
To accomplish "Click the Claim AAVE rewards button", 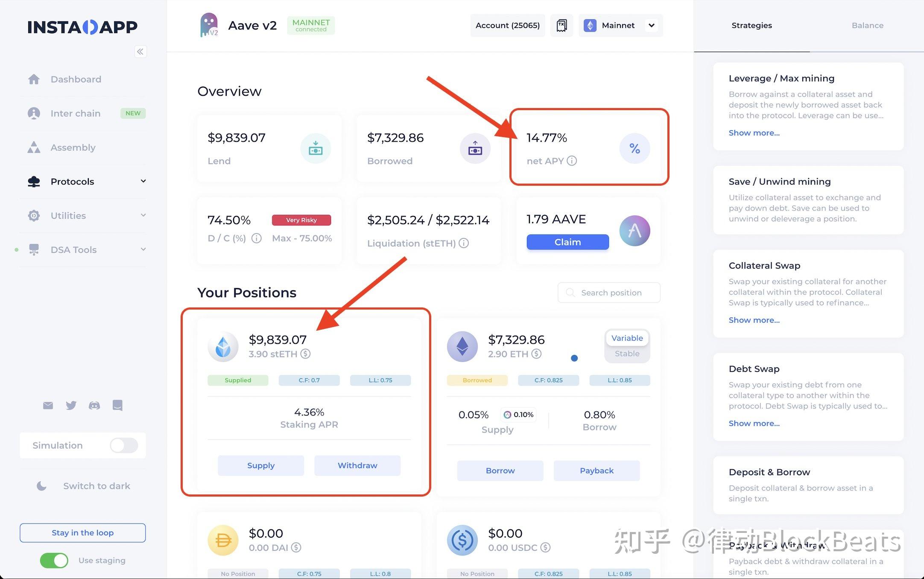I will pyautogui.click(x=567, y=242).
